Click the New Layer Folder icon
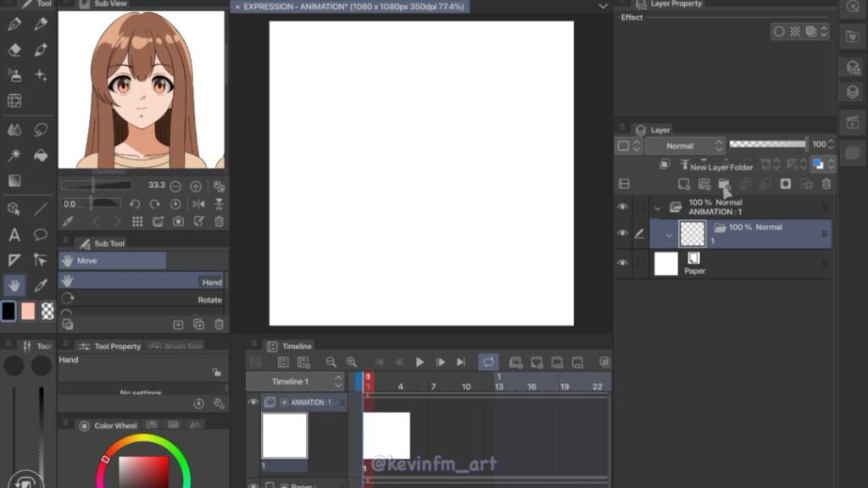Viewport: 868px width, 488px height. click(723, 184)
